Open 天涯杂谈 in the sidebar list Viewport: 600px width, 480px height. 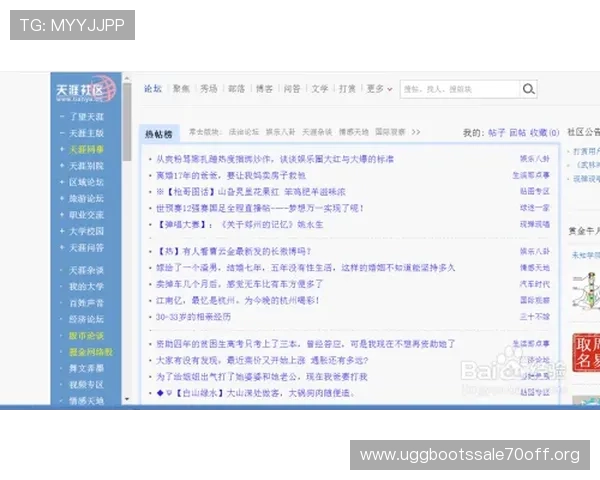[x=86, y=270]
